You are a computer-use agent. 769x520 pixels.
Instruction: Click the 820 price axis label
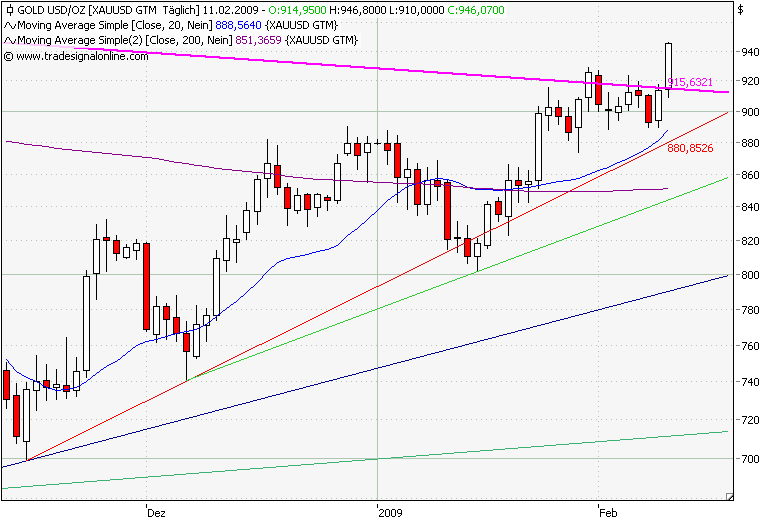749,241
